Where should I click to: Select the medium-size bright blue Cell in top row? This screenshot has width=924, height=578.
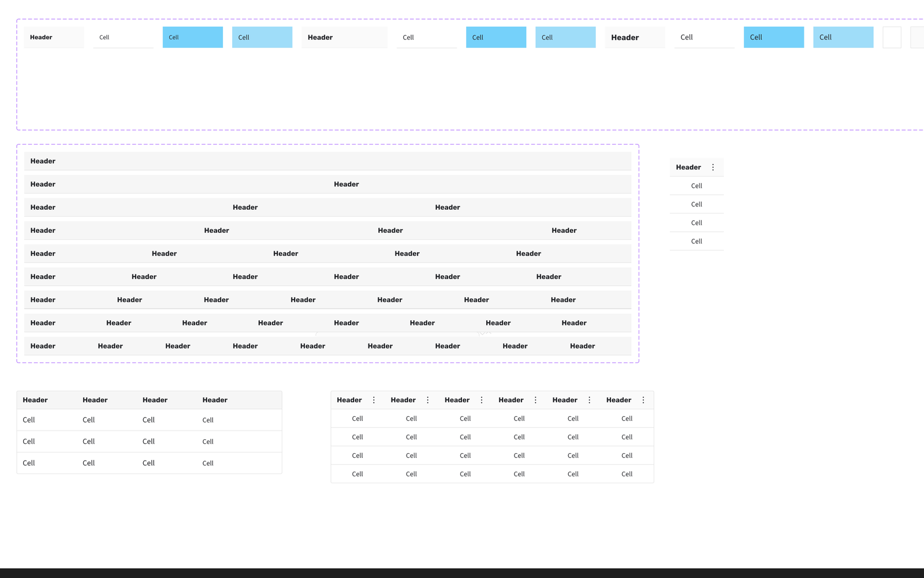tap(496, 37)
